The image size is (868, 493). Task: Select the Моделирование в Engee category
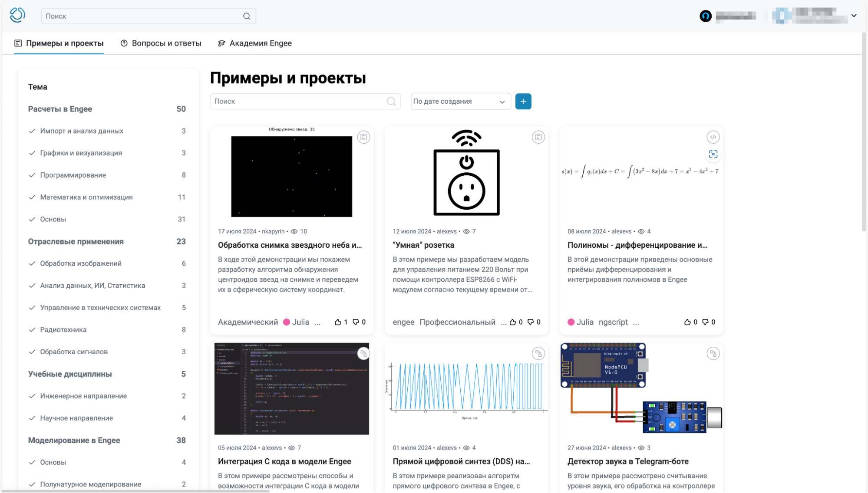(107, 440)
